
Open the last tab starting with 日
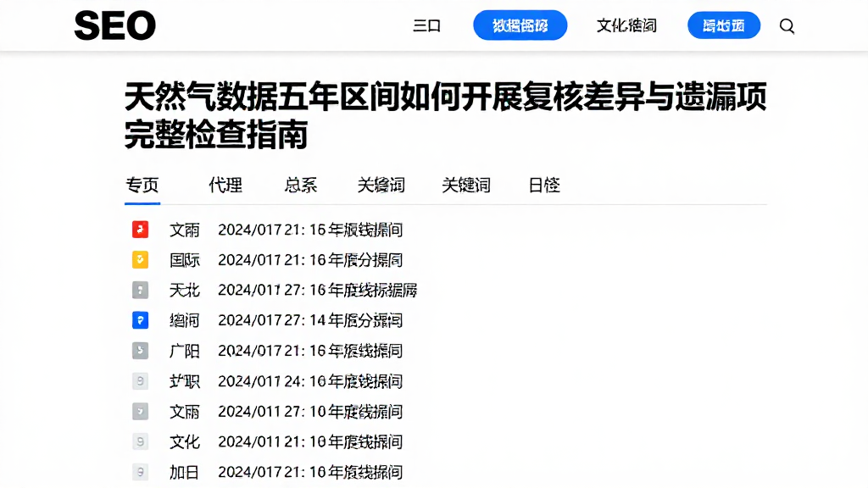[544, 185]
